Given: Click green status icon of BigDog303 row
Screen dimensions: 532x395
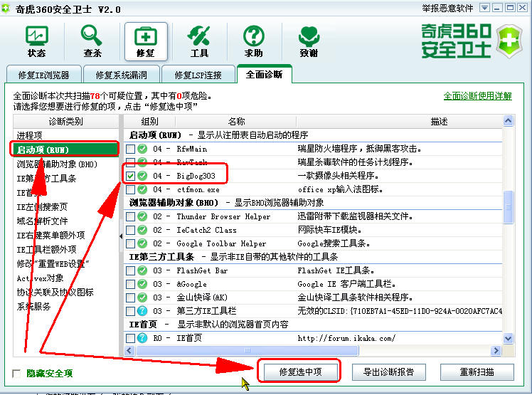Looking at the screenshot, I should pos(142,176).
